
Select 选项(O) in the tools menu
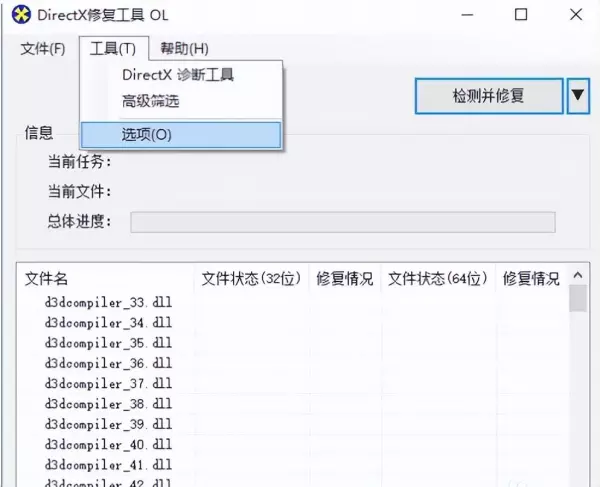point(181,135)
